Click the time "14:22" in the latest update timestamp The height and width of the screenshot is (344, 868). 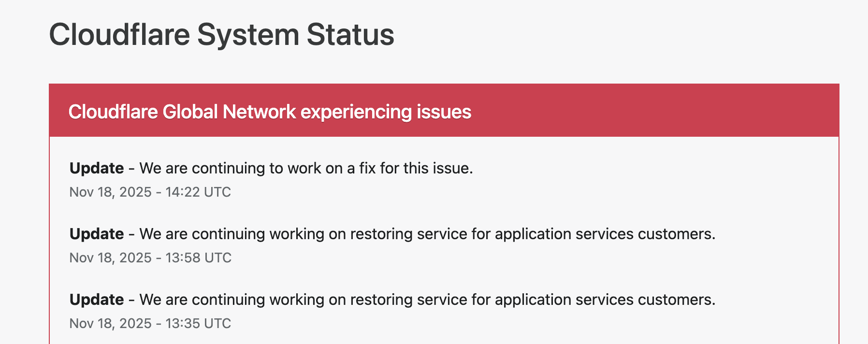pyautogui.click(x=183, y=192)
